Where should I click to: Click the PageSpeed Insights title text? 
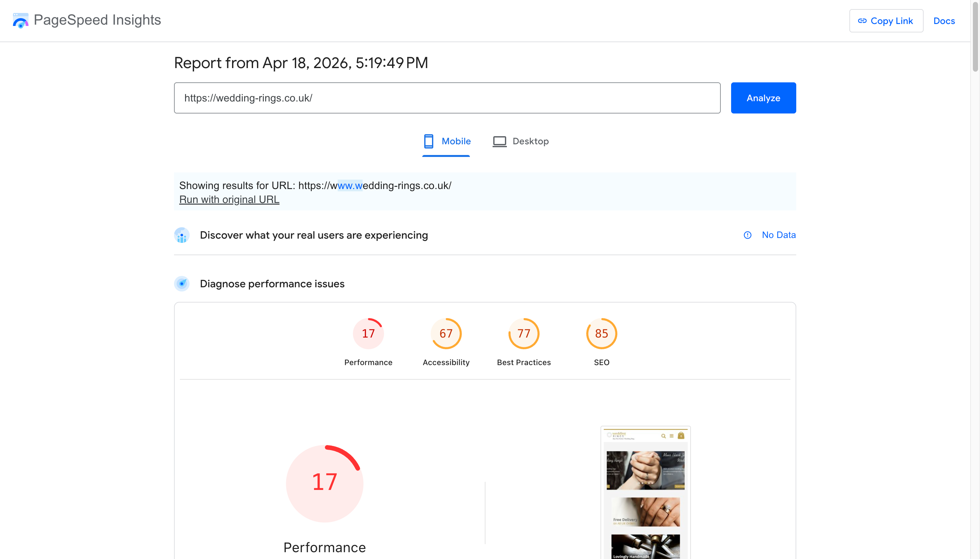pyautogui.click(x=98, y=20)
